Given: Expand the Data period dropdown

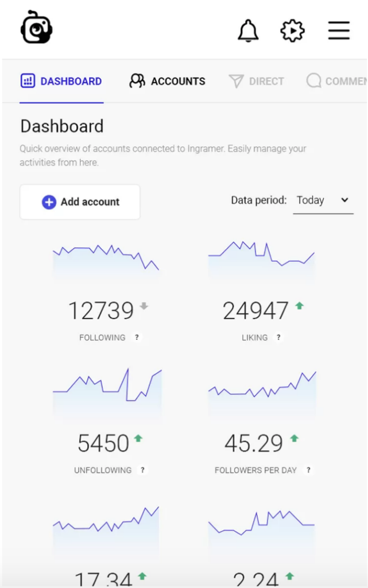Looking at the screenshot, I should 323,200.
